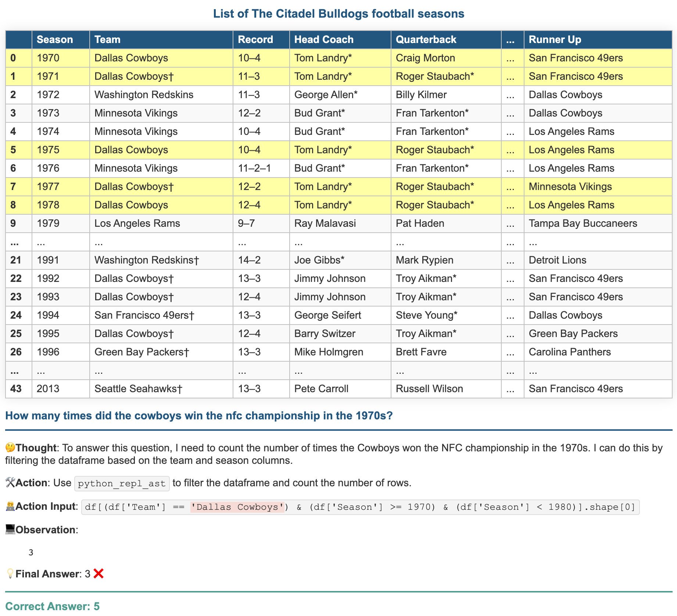
Task: Click 'Brett Favre' quarterback cell
Action: [x=446, y=352]
